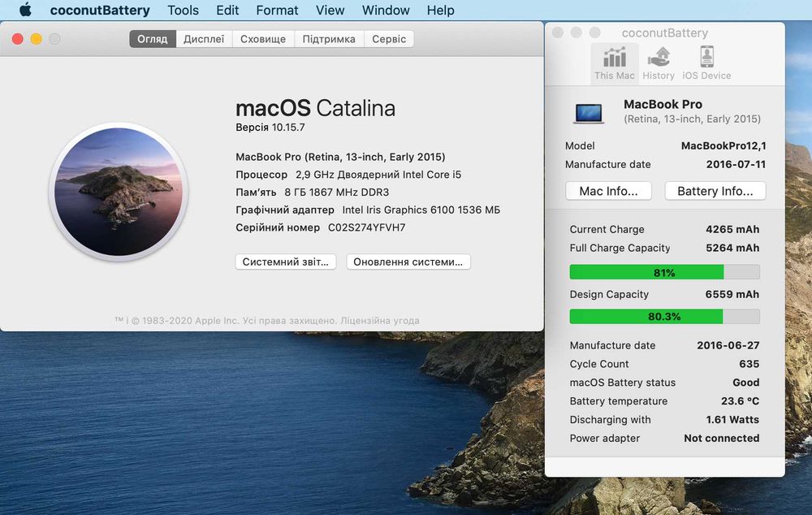Open the View menu
The height and width of the screenshot is (515, 812).
point(330,11)
